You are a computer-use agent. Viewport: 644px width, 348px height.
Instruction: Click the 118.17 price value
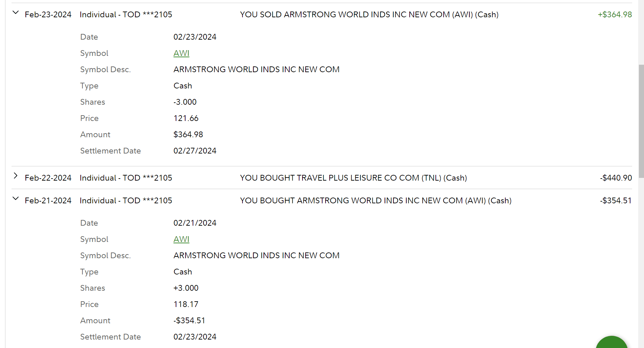coord(186,304)
